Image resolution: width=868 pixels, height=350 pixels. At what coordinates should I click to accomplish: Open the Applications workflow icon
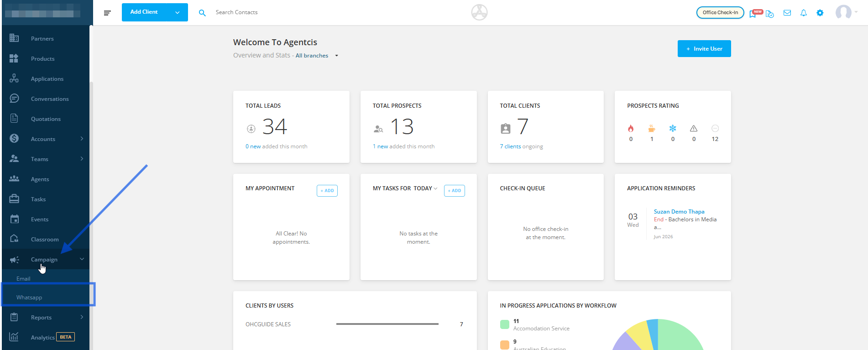click(x=14, y=78)
